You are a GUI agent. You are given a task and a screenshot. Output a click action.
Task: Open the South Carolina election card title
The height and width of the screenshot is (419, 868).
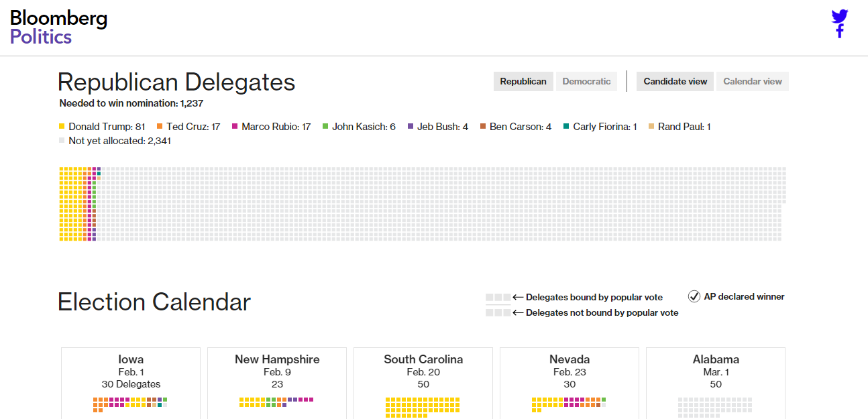[x=423, y=359]
